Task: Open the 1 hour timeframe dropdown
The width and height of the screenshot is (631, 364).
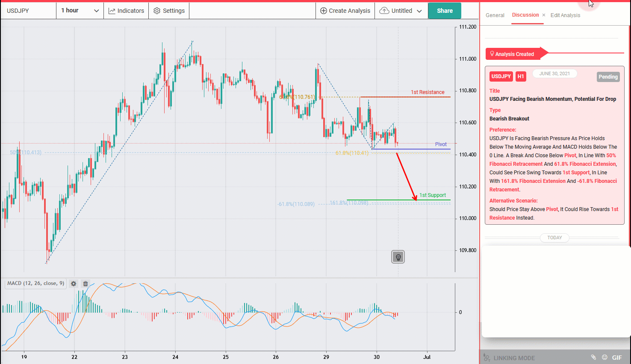Action: [x=80, y=11]
